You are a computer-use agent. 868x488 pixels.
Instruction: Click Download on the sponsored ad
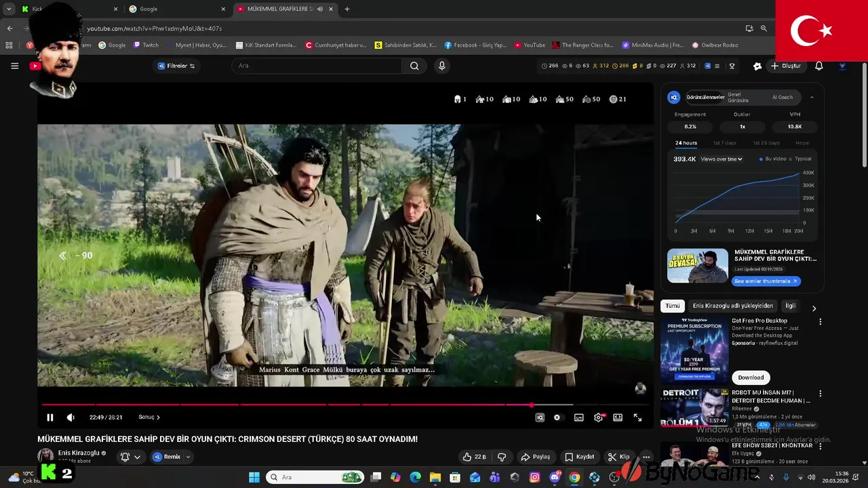(x=751, y=378)
